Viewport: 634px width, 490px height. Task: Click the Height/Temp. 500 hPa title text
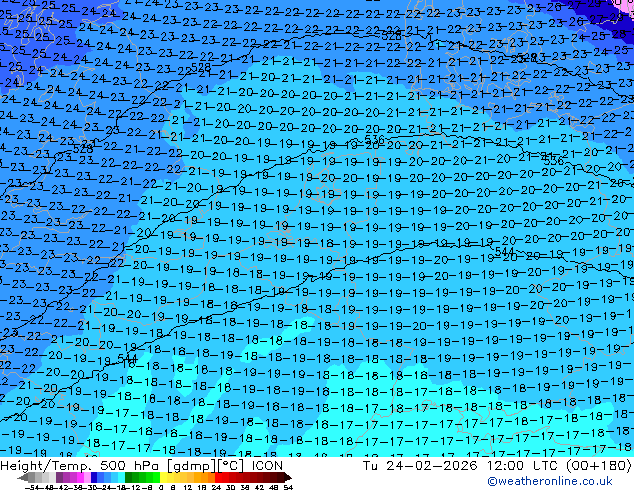(x=81, y=466)
